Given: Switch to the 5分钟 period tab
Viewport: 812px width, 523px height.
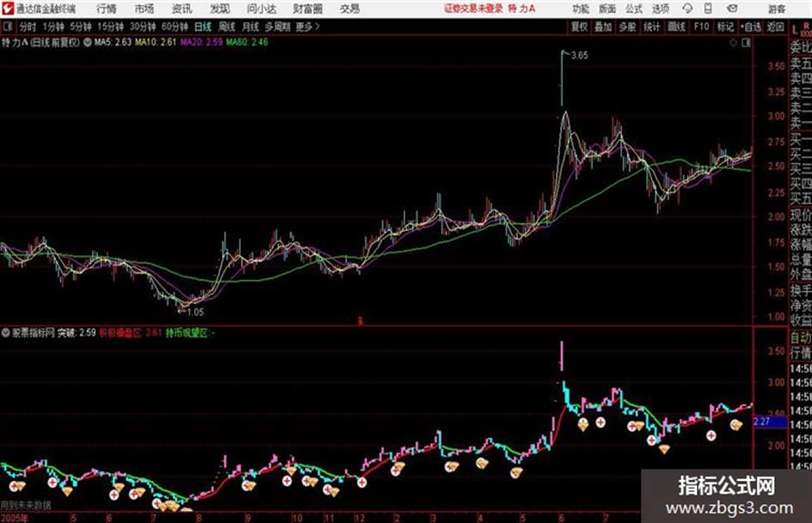Looking at the screenshot, I should (x=81, y=27).
